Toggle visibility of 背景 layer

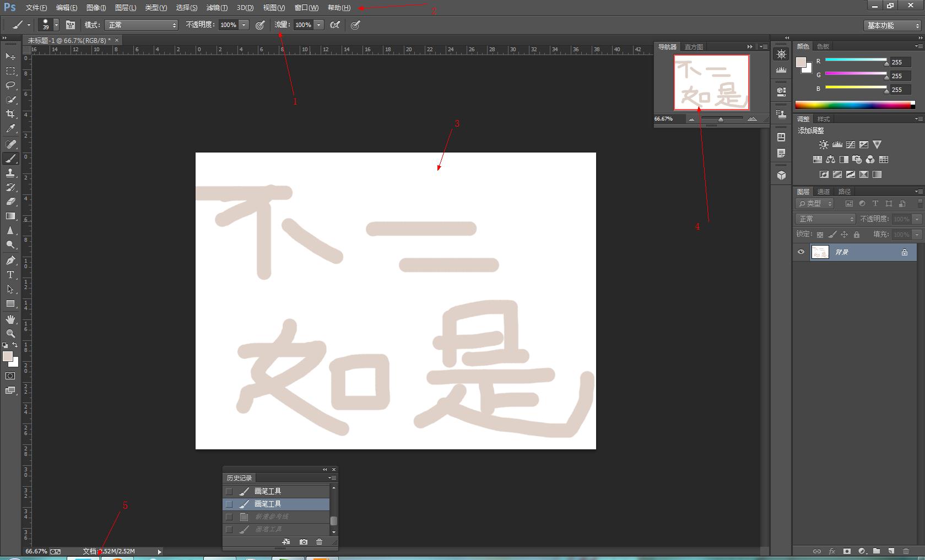click(801, 252)
